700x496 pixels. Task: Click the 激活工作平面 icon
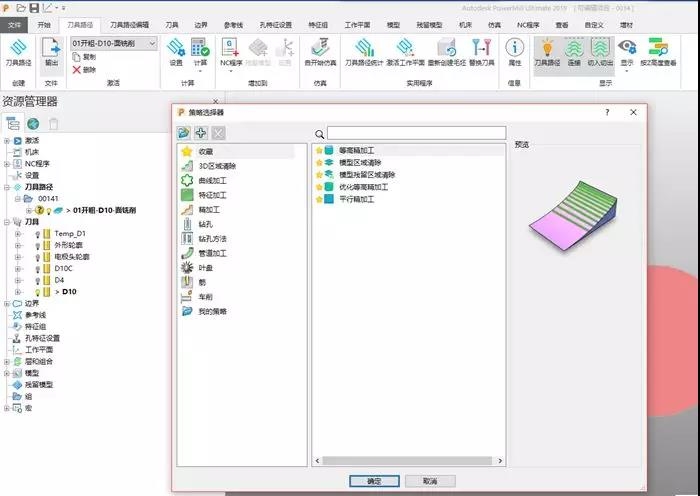coord(405,47)
